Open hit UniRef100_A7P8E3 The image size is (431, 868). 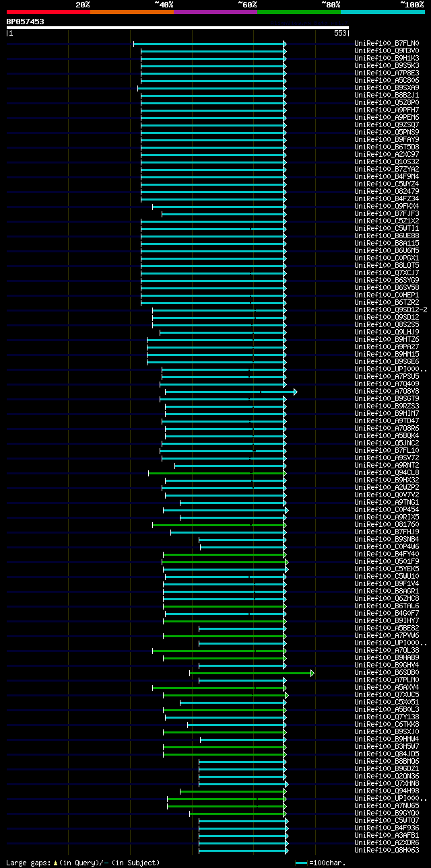(x=387, y=73)
